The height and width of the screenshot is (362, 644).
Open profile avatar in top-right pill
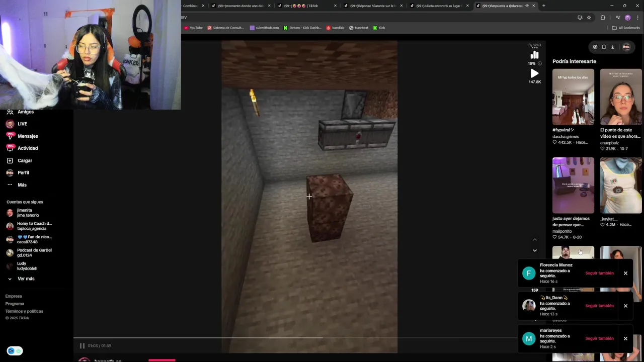(626, 47)
